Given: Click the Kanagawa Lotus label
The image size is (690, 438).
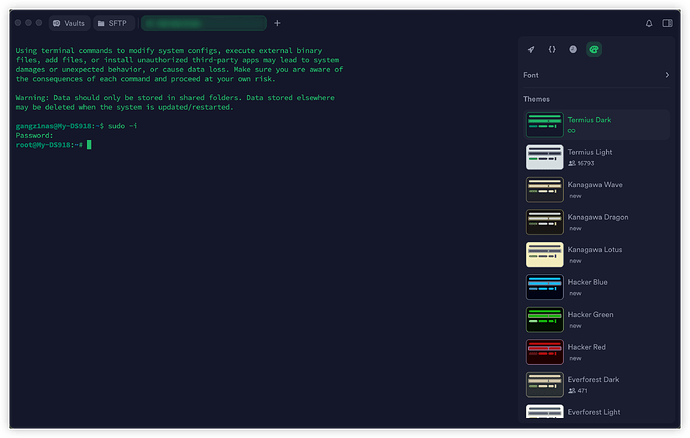Looking at the screenshot, I should (595, 250).
